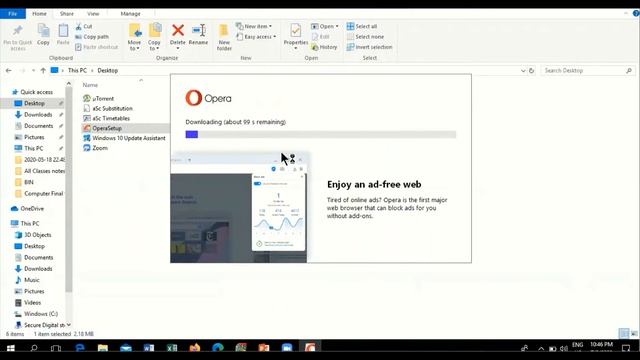Open the notification center icon
Image resolution: width=640 pixels, height=360 pixels.
[627, 348]
